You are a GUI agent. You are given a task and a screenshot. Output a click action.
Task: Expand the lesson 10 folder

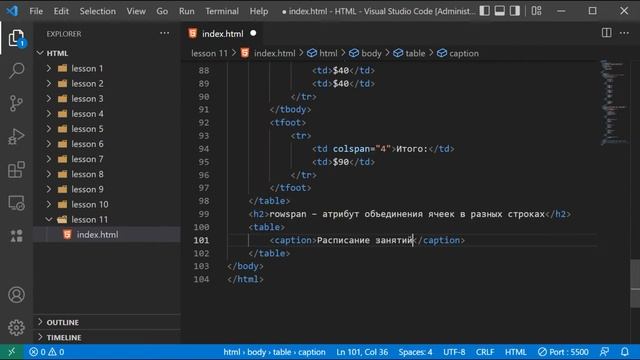click(x=49, y=204)
